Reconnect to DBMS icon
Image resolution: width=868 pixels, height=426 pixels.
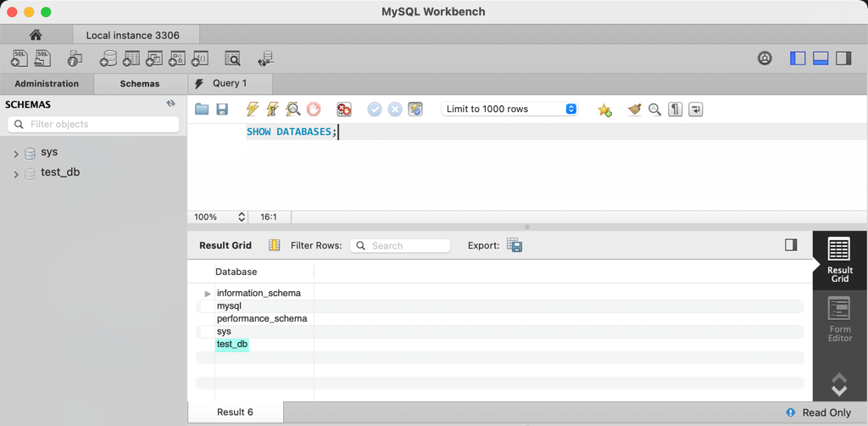tap(265, 59)
